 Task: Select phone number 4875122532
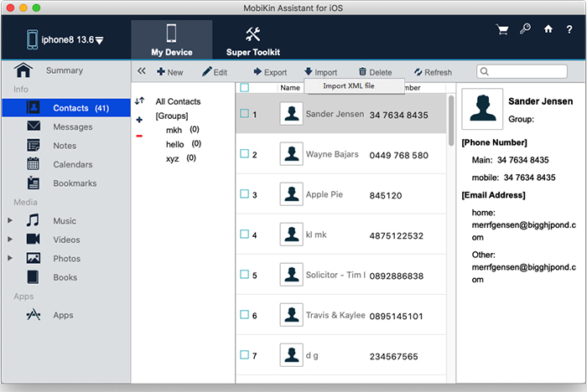tap(396, 235)
